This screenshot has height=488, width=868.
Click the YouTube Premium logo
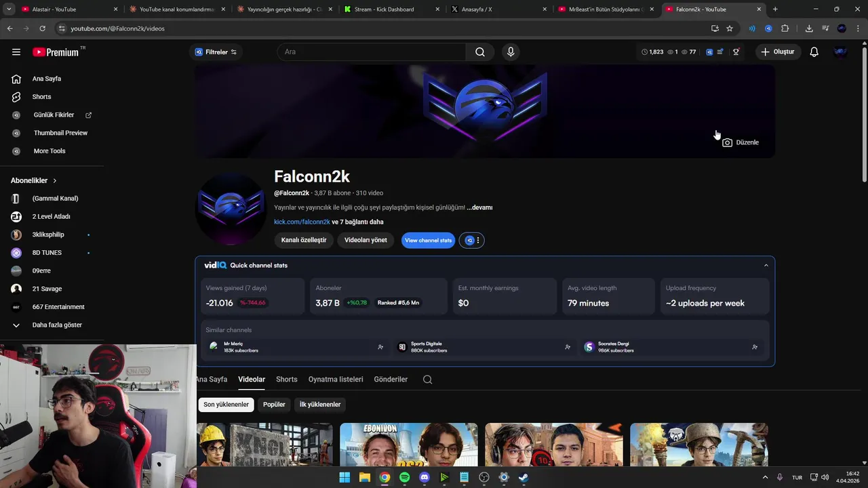coord(56,52)
